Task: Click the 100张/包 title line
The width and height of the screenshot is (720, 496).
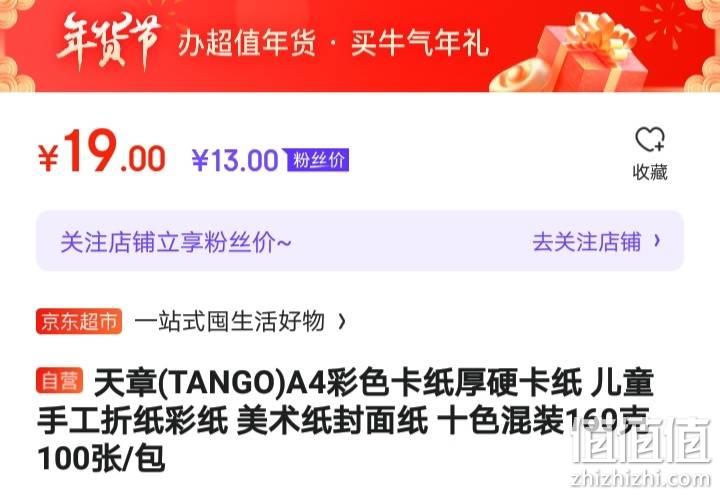Action: coord(101,458)
